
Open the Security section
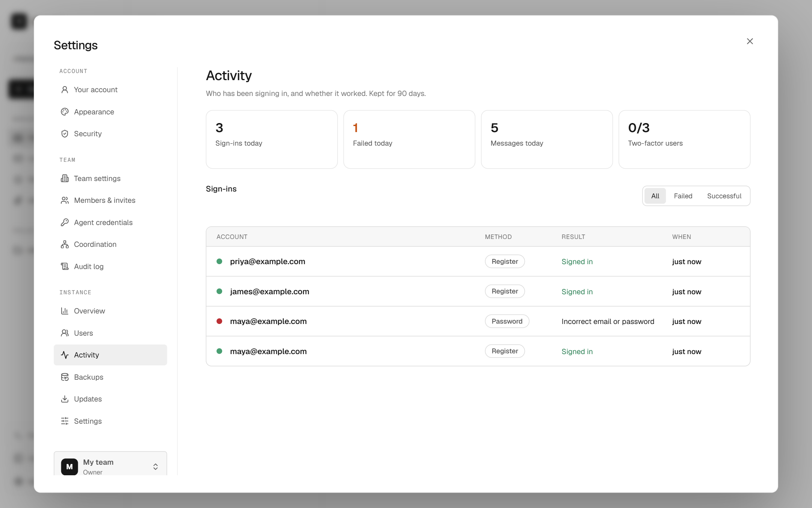click(x=110, y=134)
